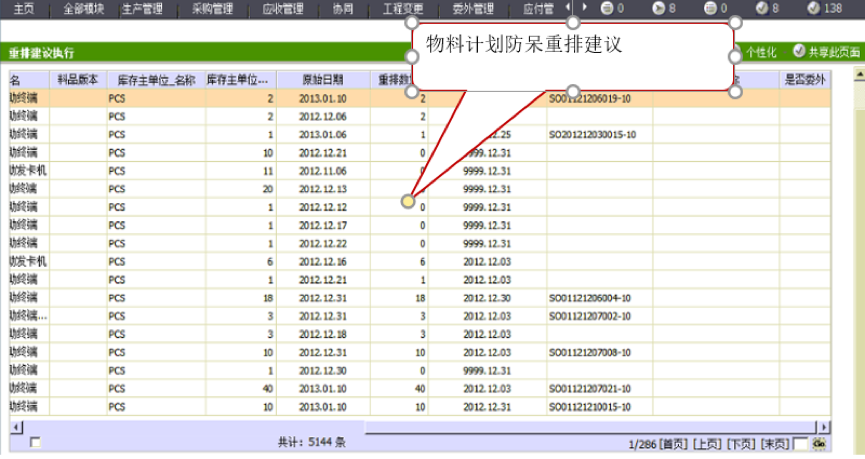Switch to 生产管理 module

[142, 8]
